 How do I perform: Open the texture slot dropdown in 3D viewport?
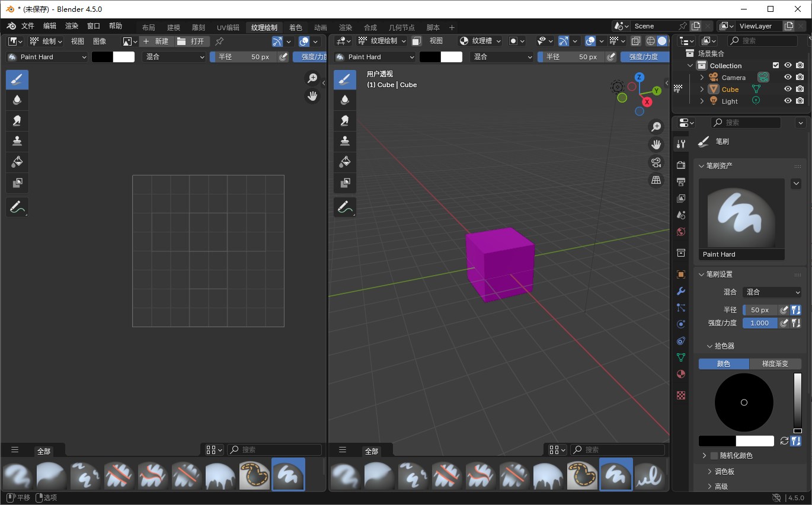pyautogui.click(x=480, y=41)
